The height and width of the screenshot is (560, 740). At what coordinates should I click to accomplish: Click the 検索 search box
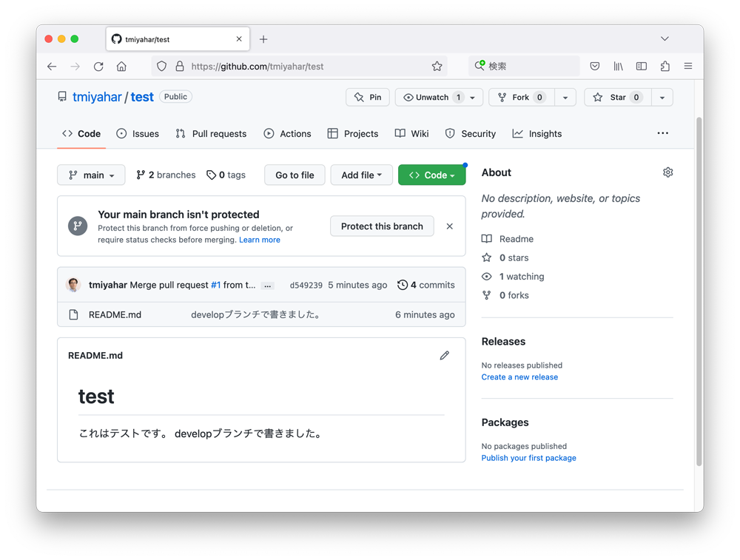[525, 67]
